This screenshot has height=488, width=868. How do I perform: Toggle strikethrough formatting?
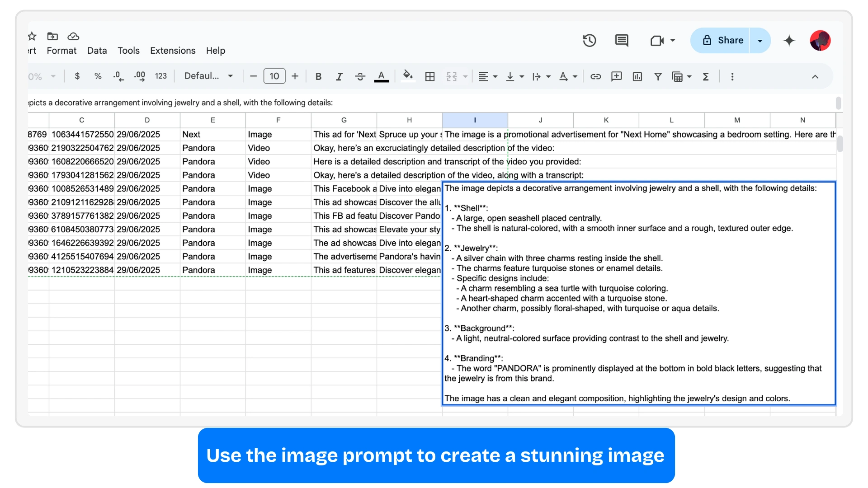tap(360, 76)
